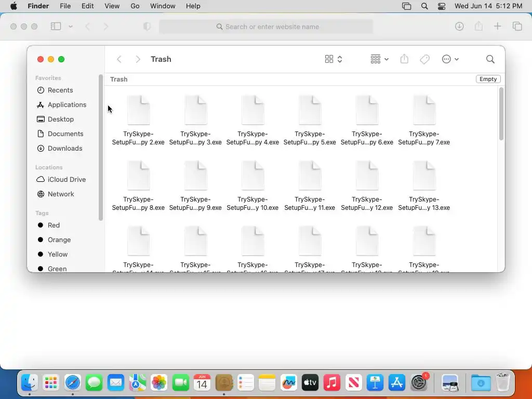Launch Safari from the Dock
The width and height of the screenshot is (532, 399).
pyautogui.click(x=73, y=383)
